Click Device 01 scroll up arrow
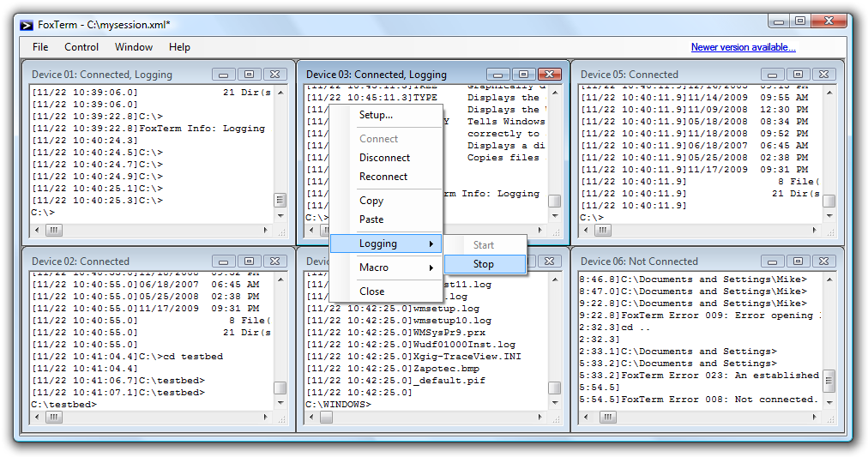 pyautogui.click(x=280, y=93)
